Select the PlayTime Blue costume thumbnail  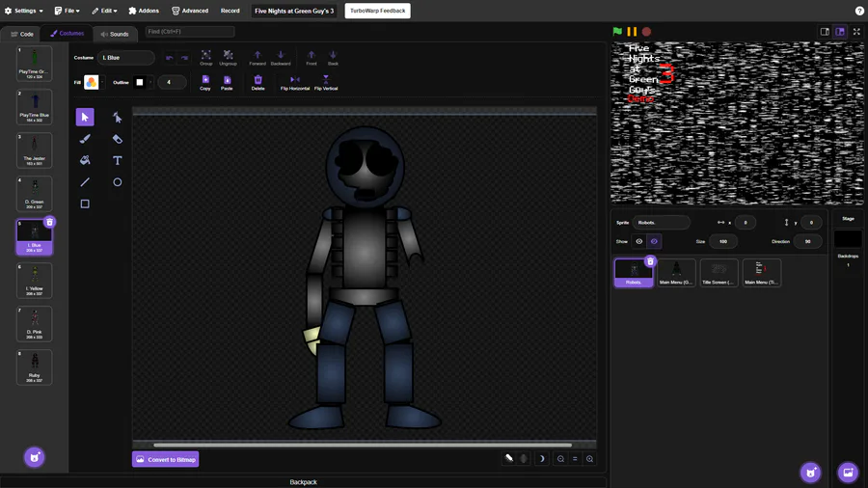click(35, 106)
